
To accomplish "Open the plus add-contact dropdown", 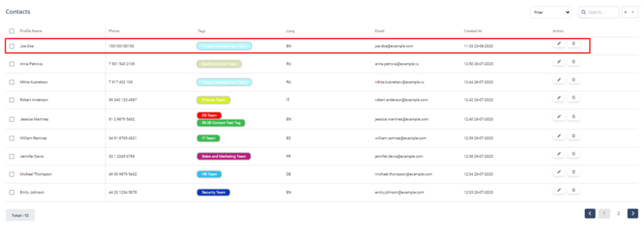I will (630, 13).
